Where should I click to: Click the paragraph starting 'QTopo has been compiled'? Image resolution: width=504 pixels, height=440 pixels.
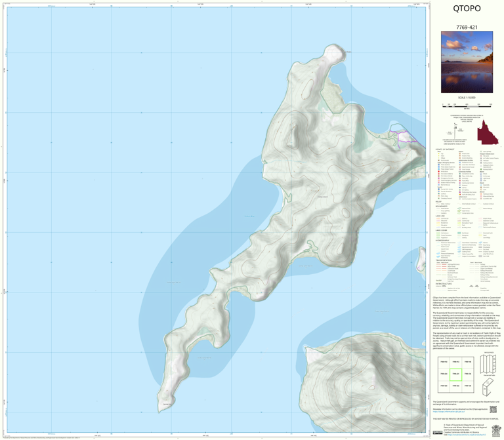coord(467,303)
